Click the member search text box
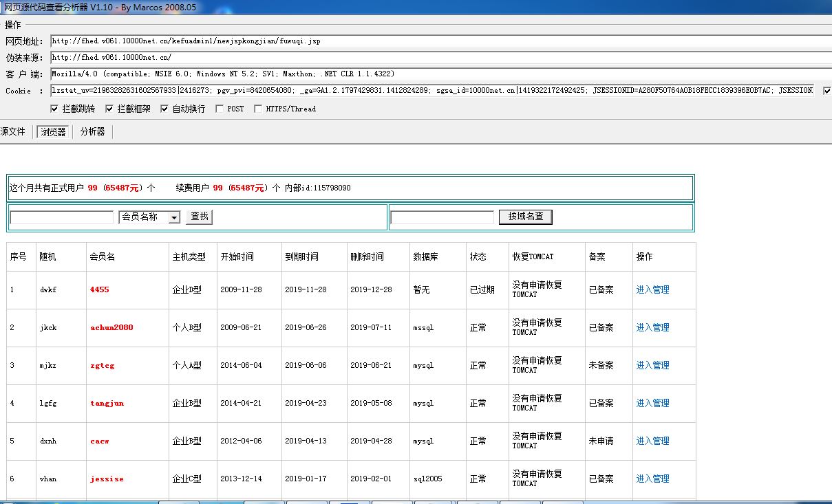The image size is (832, 504). 62,217
